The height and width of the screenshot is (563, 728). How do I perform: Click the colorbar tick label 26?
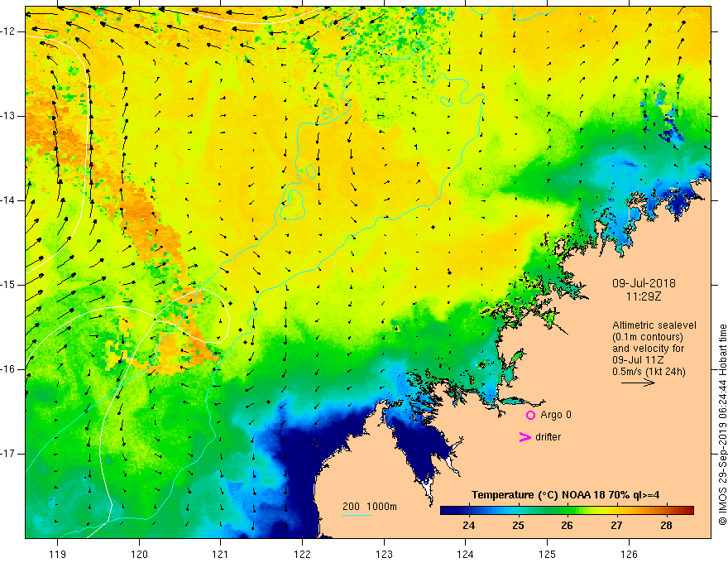pos(567,526)
